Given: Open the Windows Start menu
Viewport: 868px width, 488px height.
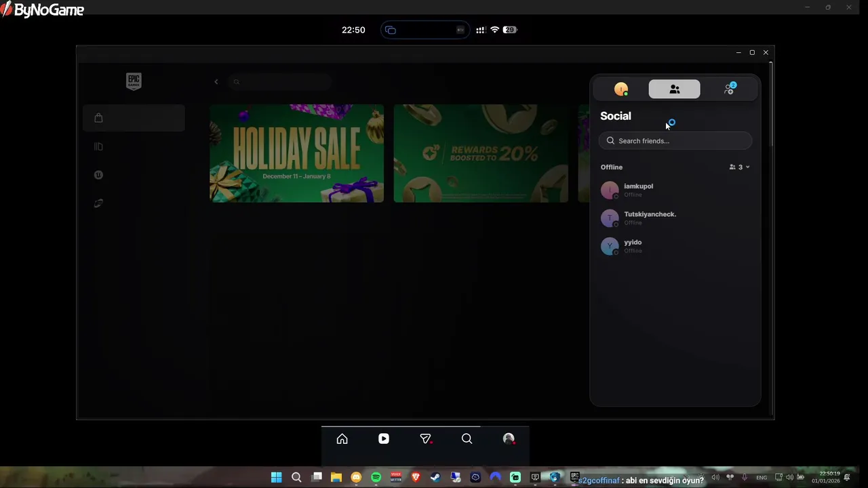Looking at the screenshot, I should point(276,478).
